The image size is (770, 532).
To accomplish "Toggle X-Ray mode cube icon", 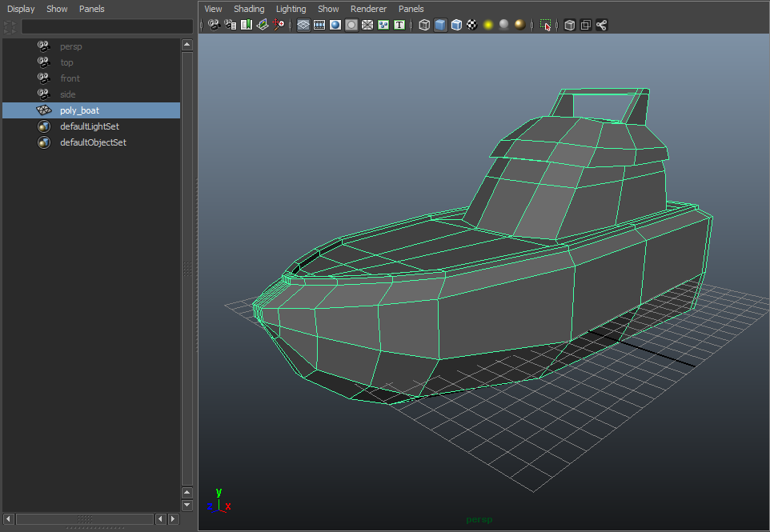I will coord(570,25).
